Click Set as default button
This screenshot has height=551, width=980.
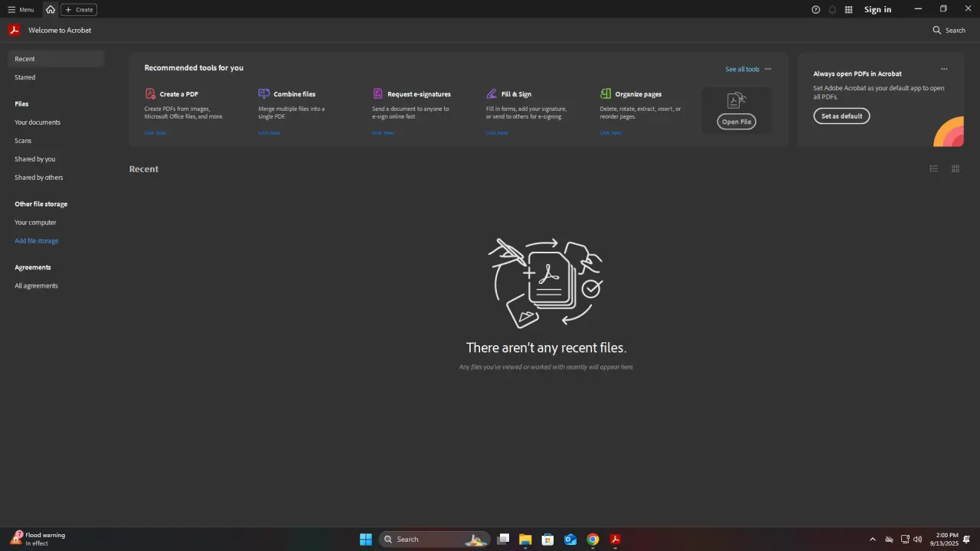841,116
